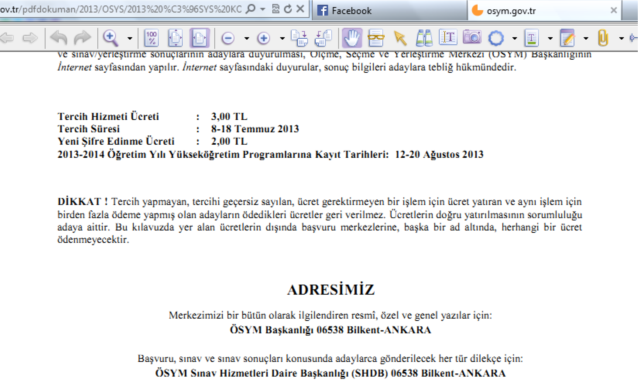Select the Fit Page view icon

pos(175,38)
